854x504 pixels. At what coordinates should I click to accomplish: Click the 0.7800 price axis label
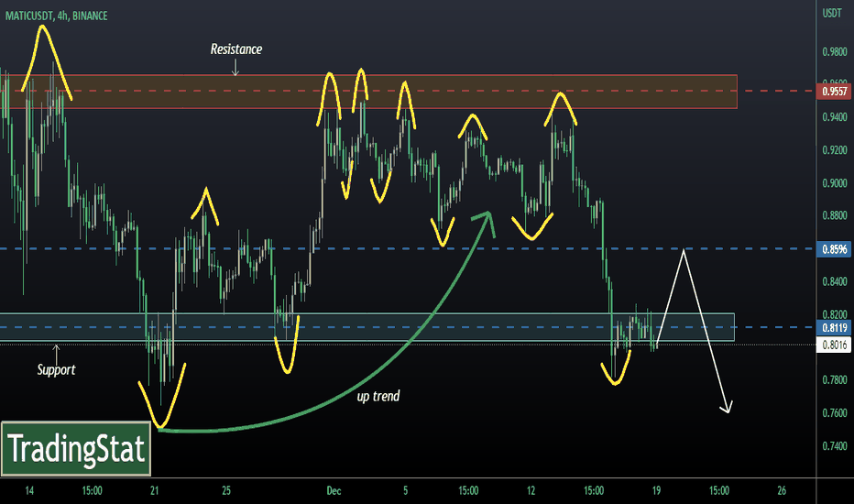tap(835, 379)
